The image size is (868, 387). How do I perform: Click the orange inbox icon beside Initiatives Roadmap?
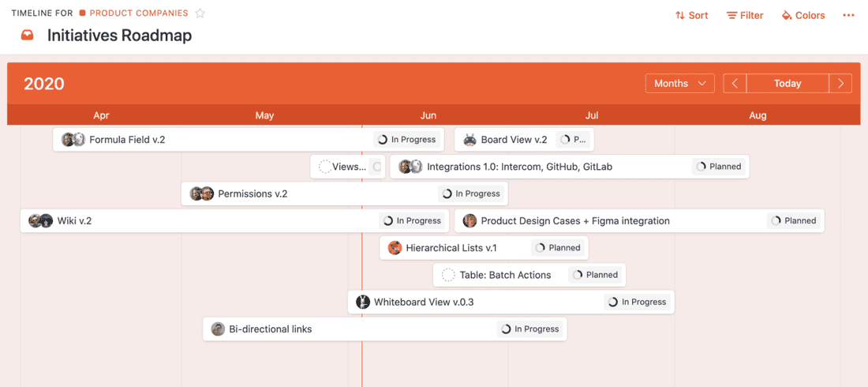[28, 36]
